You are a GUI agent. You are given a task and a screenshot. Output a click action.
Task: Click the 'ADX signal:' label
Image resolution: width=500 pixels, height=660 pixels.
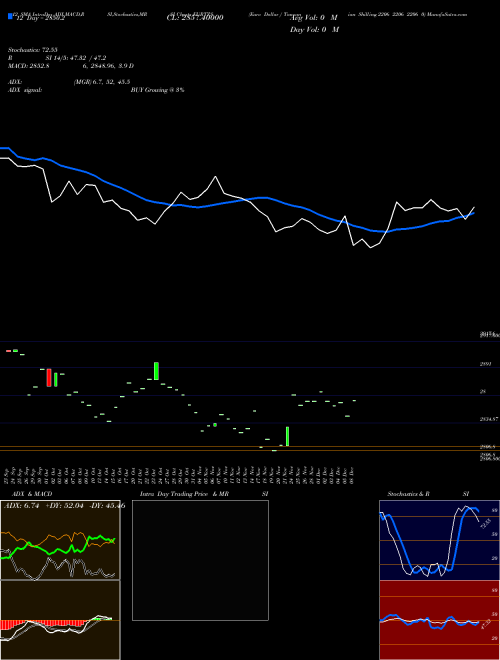25,90
